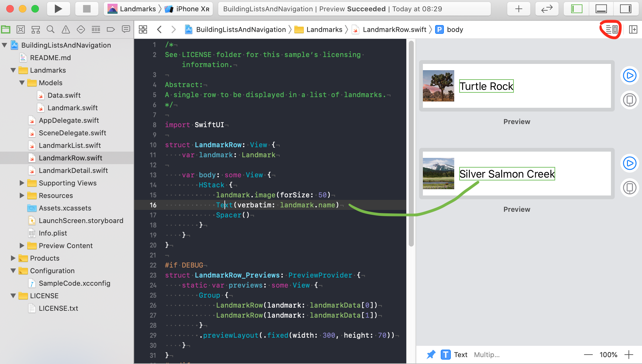642x364 pixels.
Task: Open the Library plus button
Action: click(518, 9)
